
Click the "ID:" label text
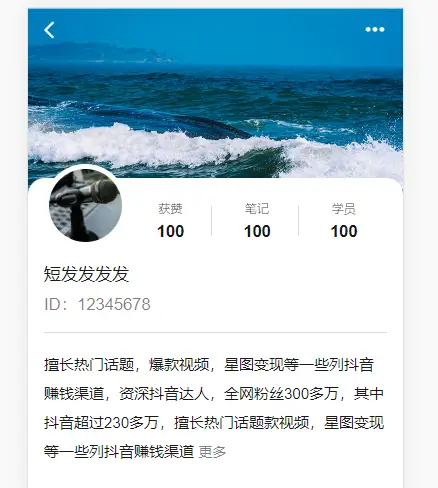56,304
